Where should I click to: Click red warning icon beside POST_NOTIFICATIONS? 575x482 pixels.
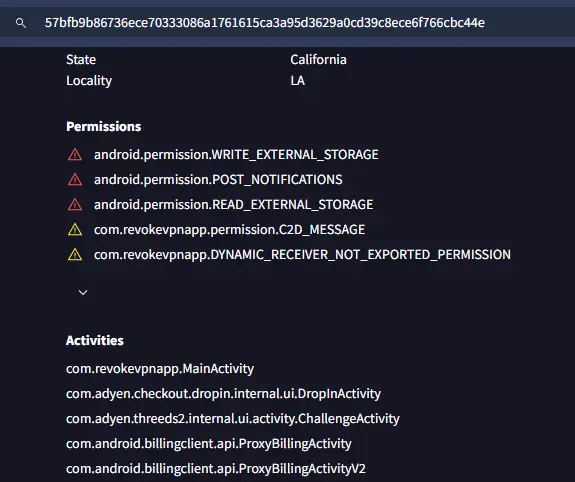click(x=75, y=180)
